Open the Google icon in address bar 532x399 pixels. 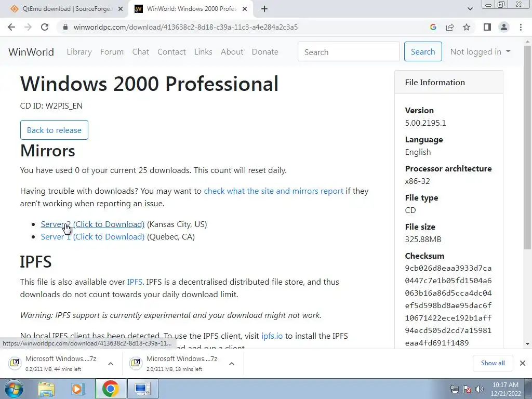(433, 27)
